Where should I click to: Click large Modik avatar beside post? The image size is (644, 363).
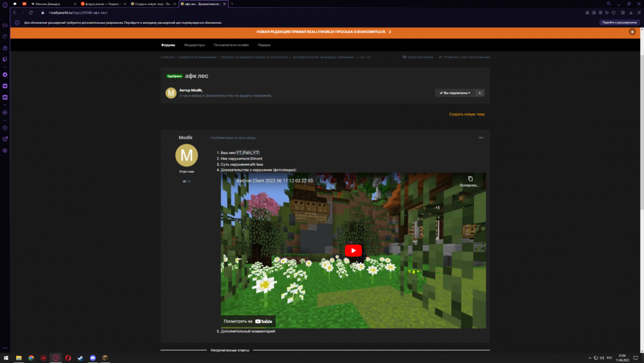(187, 155)
